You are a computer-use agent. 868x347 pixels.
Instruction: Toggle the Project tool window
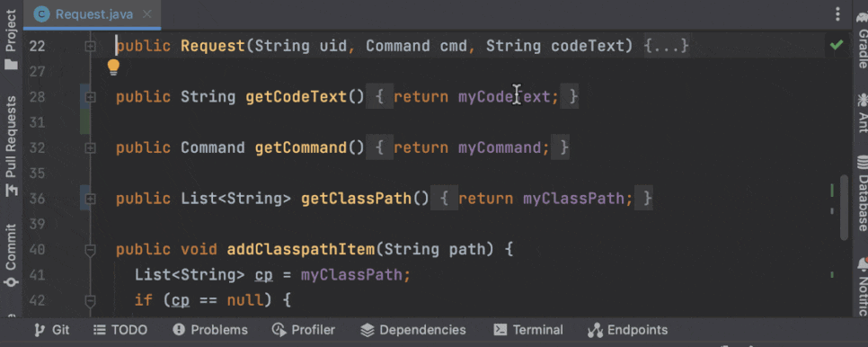point(11,39)
